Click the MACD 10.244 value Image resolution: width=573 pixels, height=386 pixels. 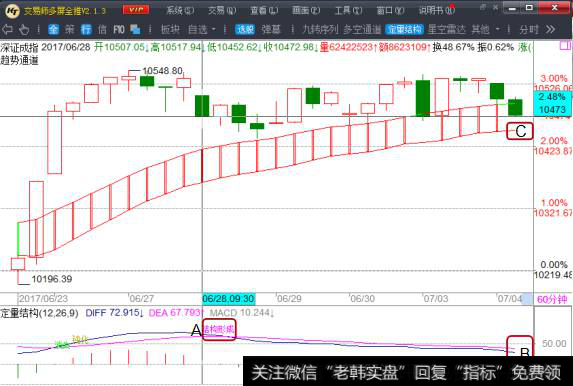[x=242, y=313]
